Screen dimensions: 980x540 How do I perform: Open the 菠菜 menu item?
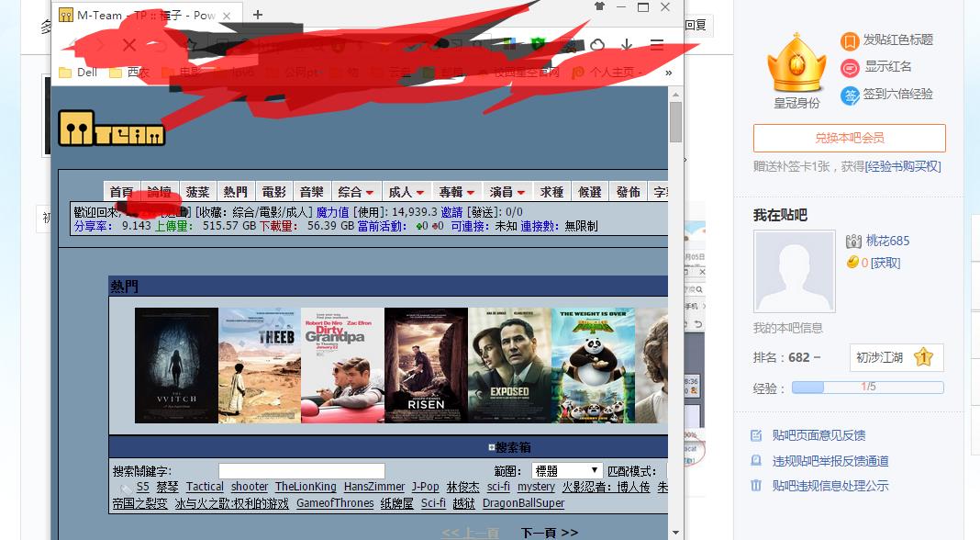pos(197,191)
